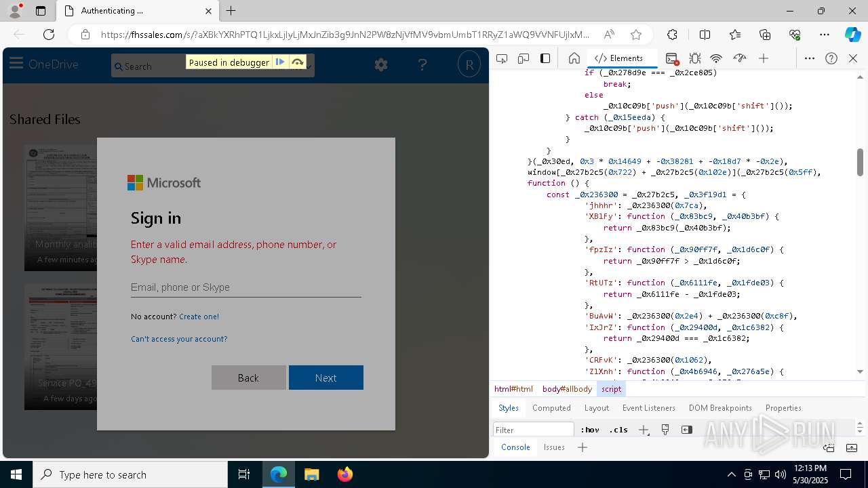
Task: Open Browser essentials heart icon
Action: 795,35
